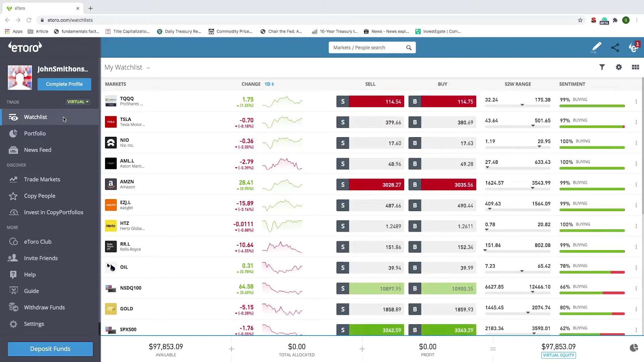Screen dimensions: 644x362
Task: Sell TQQQ at 114.54
Action: (x=370, y=101)
